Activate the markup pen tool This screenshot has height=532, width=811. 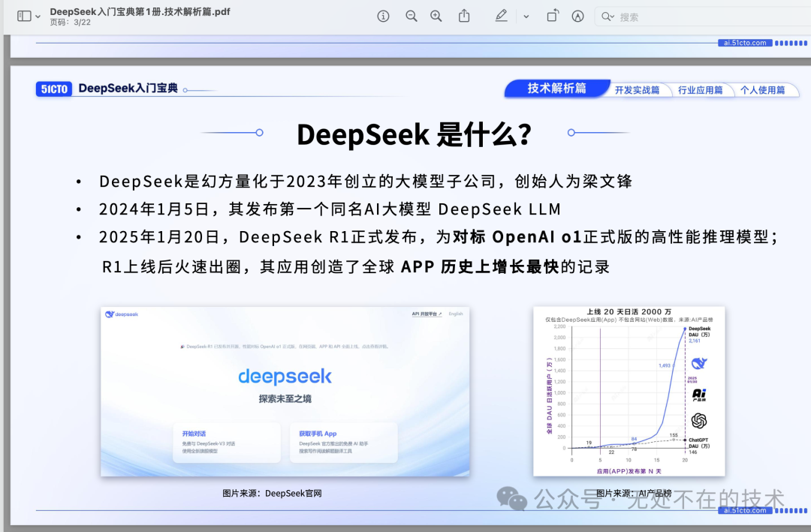pyautogui.click(x=501, y=16)
